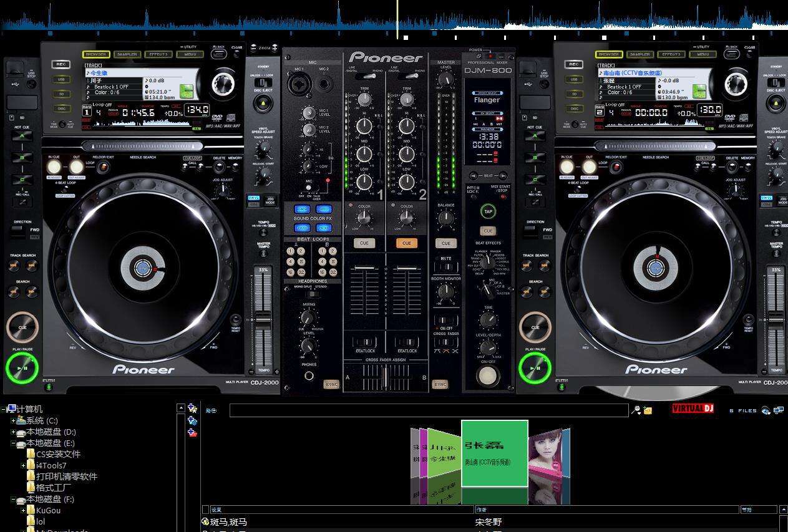Hit the right deck CUE button

point(535,327)
